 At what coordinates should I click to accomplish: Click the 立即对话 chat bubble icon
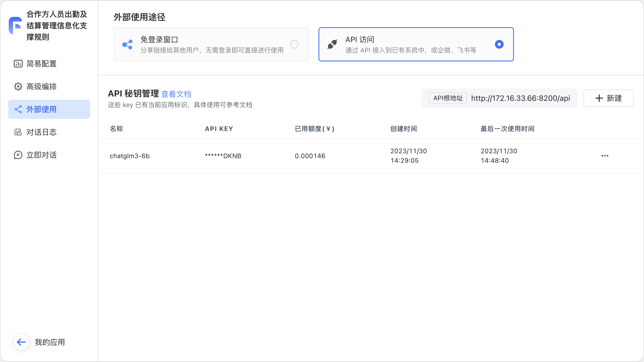18,155
